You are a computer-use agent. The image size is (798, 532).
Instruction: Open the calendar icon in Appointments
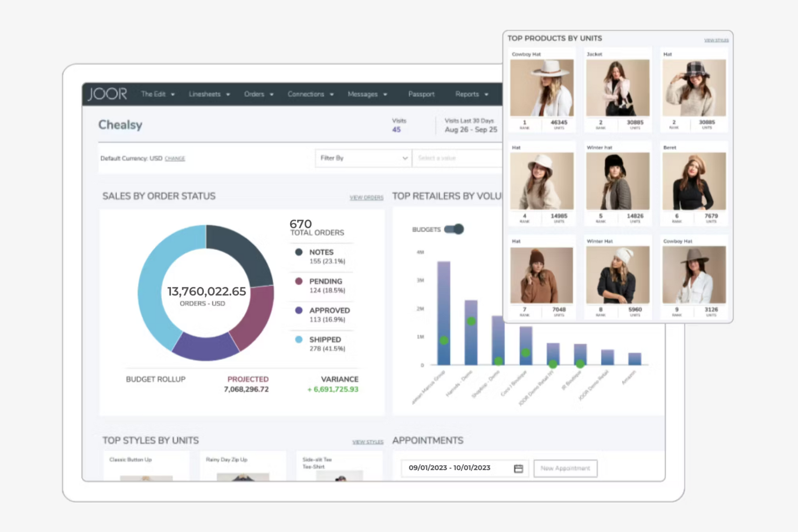(517, 468)
